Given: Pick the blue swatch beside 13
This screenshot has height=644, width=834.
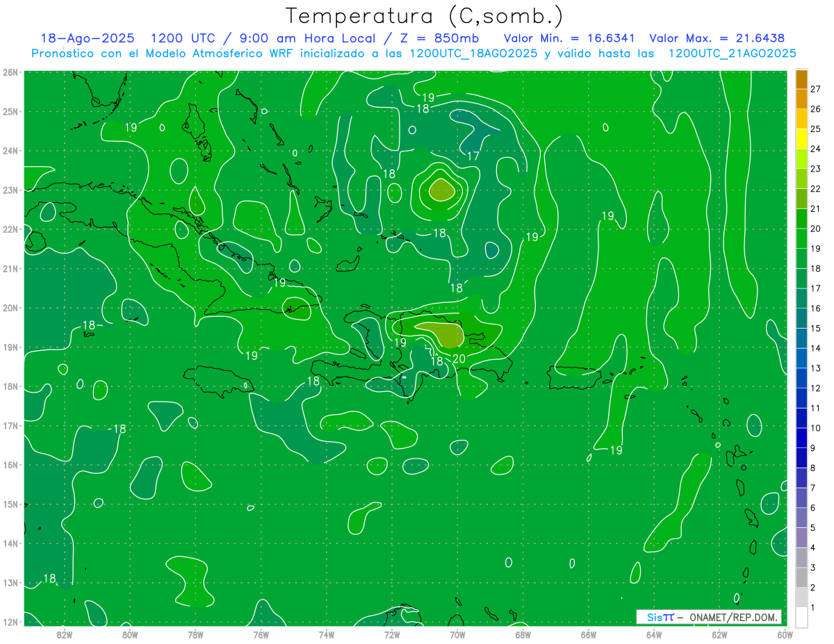Looking at the screenshot, I should coord(801,358).
